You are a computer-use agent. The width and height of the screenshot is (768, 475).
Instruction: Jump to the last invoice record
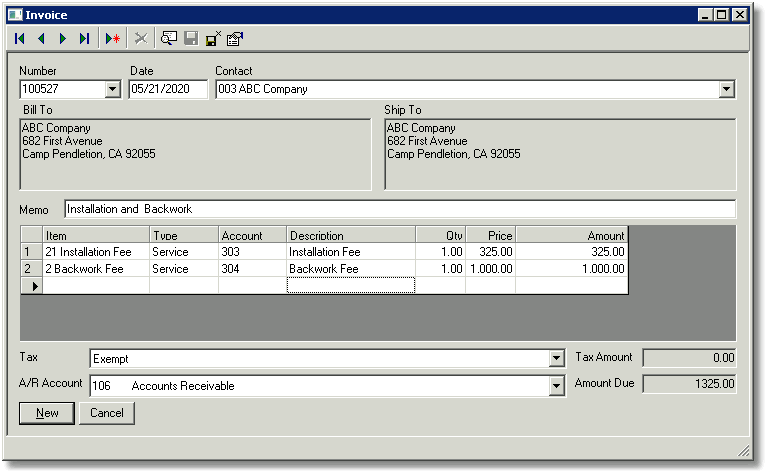(x=84, y=38)
